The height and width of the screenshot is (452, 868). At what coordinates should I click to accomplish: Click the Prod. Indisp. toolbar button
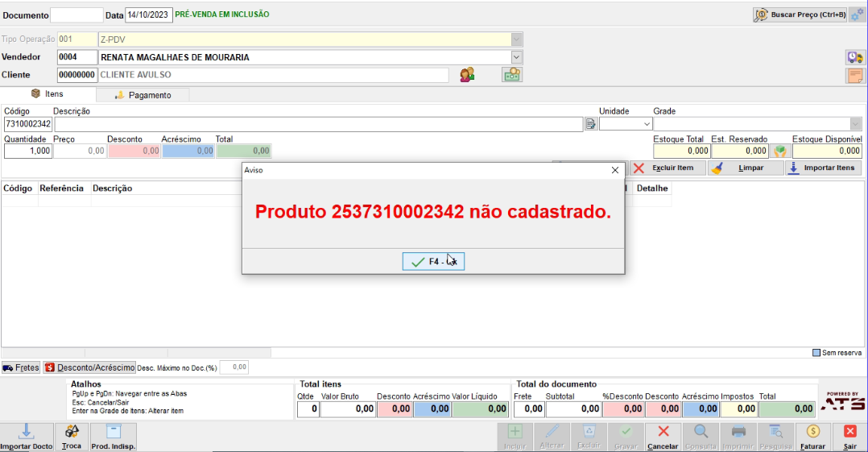click(114, 437)
